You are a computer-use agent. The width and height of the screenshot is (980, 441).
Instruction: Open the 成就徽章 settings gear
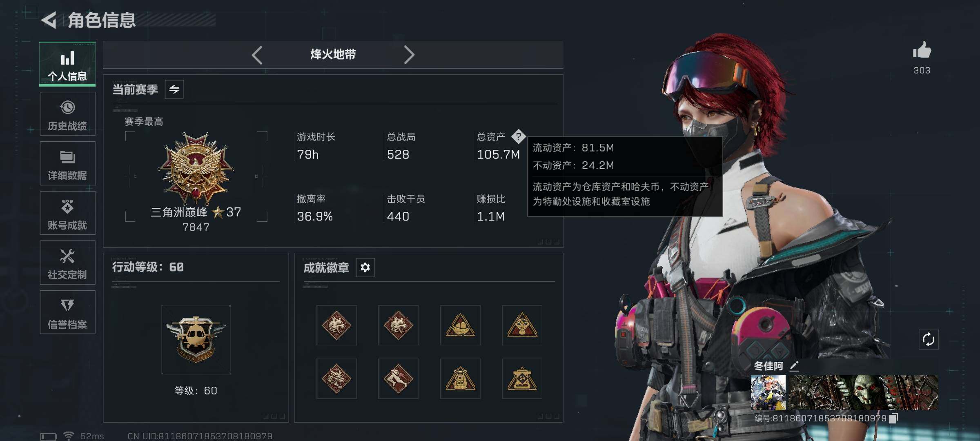coord(365,267)
